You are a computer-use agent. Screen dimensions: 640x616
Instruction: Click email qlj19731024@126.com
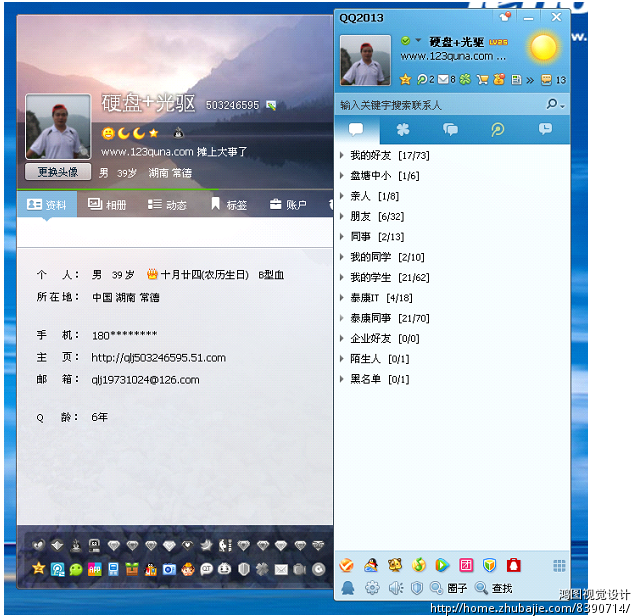(145, 380)
